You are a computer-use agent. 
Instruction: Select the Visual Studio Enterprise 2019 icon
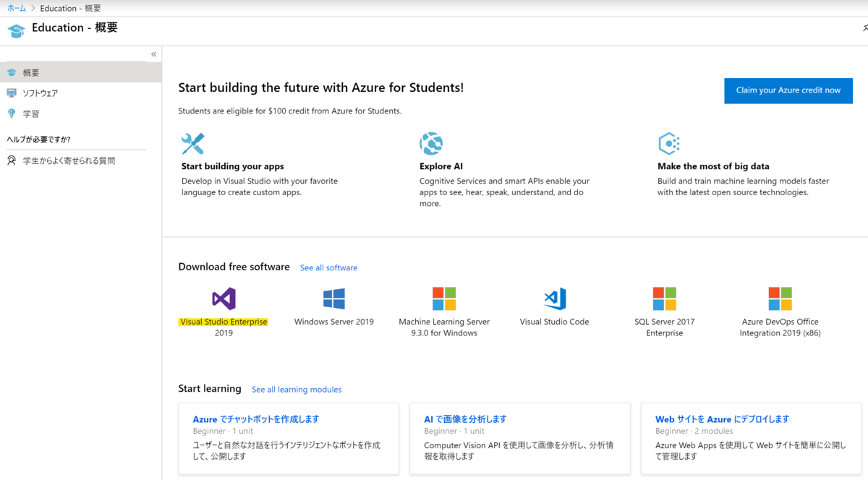click(x=223, y=299)
